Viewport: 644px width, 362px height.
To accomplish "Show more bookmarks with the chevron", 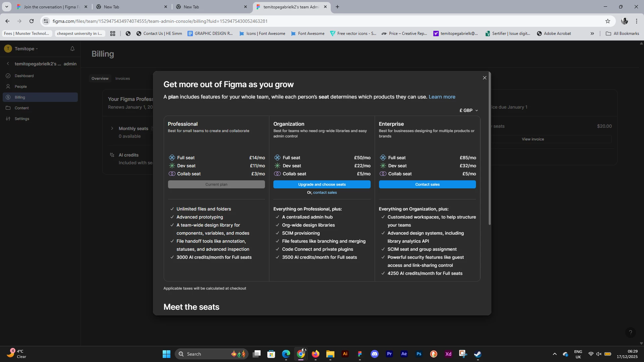I will [x=592, y=34].
